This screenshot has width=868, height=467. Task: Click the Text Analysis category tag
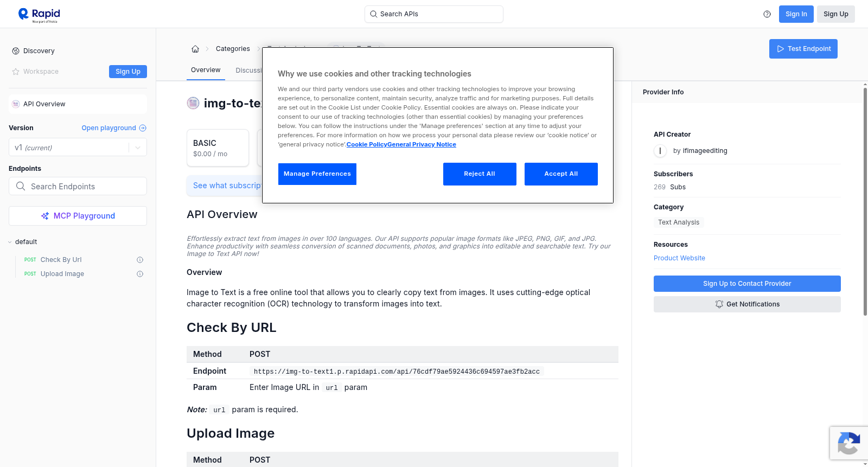[x=679, y=222]
